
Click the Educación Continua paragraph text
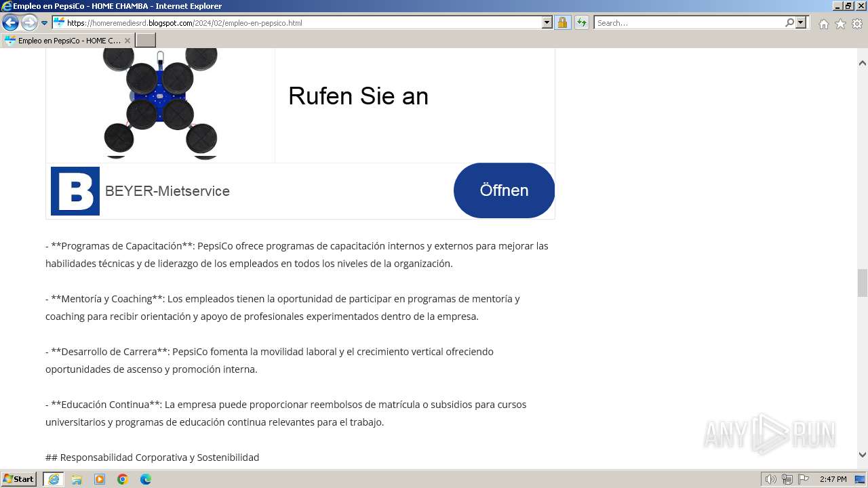coord(286,413)
